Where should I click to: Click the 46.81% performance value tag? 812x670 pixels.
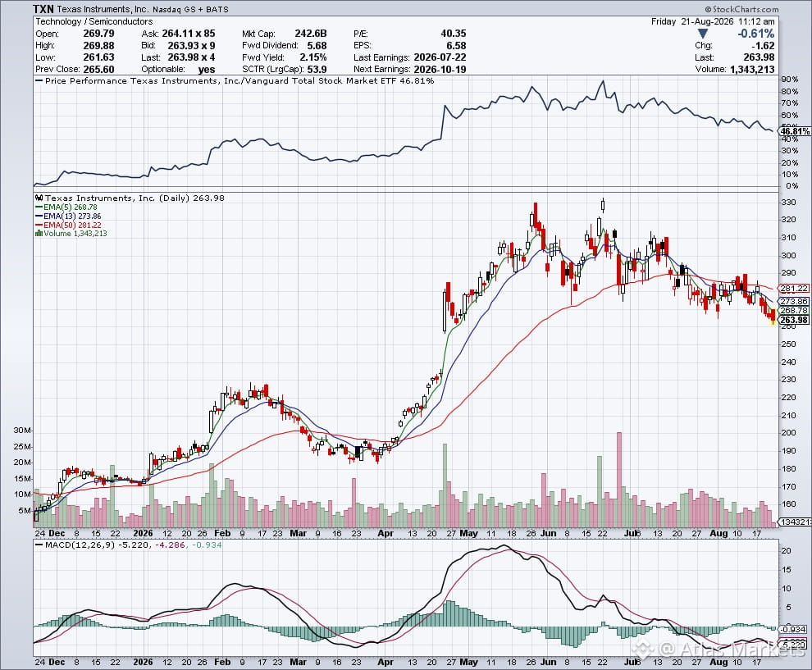[796, 131]
